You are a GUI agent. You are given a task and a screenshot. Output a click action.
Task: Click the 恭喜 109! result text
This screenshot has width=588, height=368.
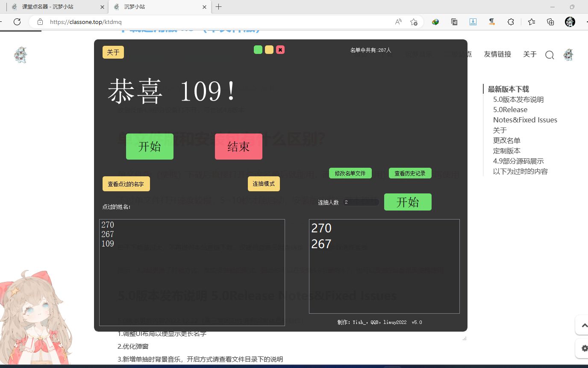tap(172, 91)
